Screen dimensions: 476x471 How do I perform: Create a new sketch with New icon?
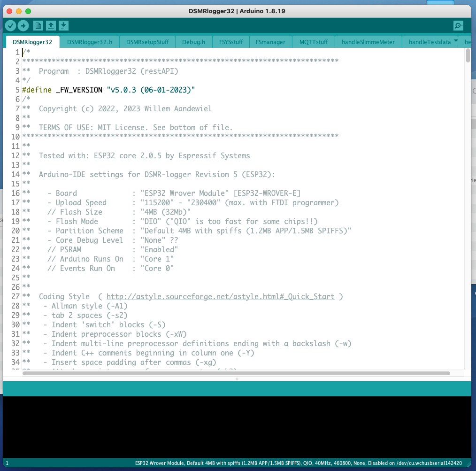click(x=38, y=26)
